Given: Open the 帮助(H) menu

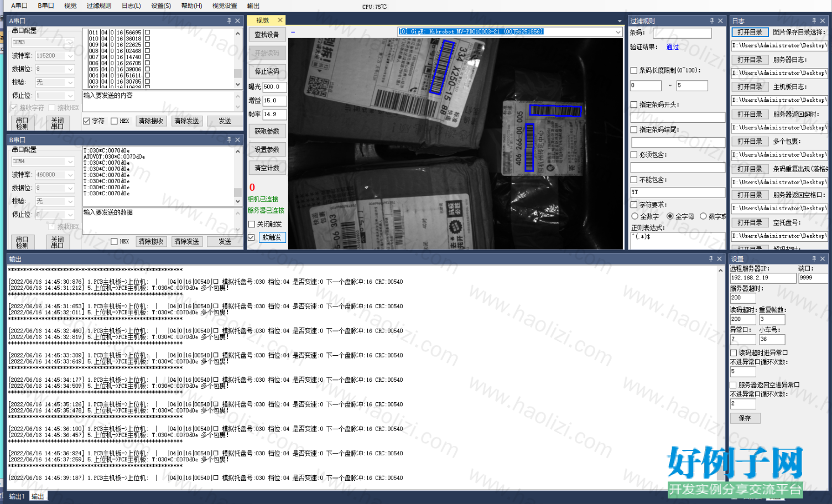Looking at the screenshot, I should 191,6.
